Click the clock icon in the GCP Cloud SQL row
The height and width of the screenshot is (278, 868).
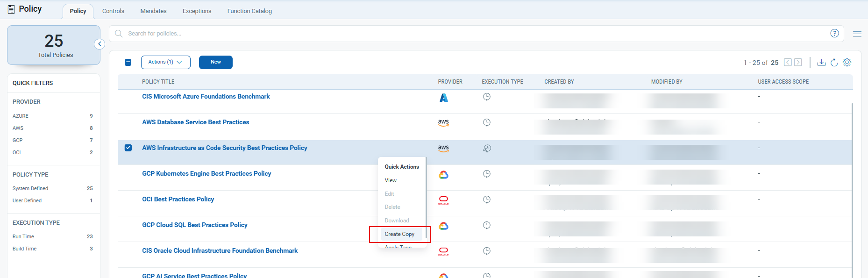(487, 225)
